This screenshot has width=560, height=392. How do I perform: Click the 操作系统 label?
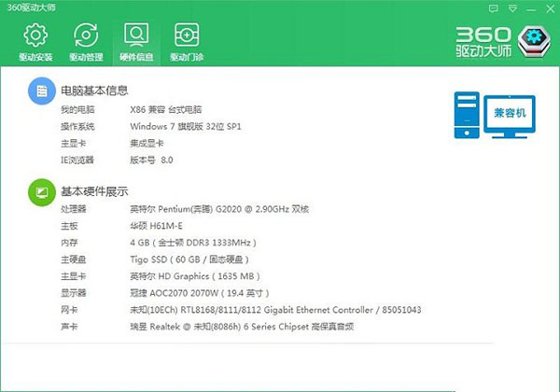pyautogui.click(x=77, y=126)
